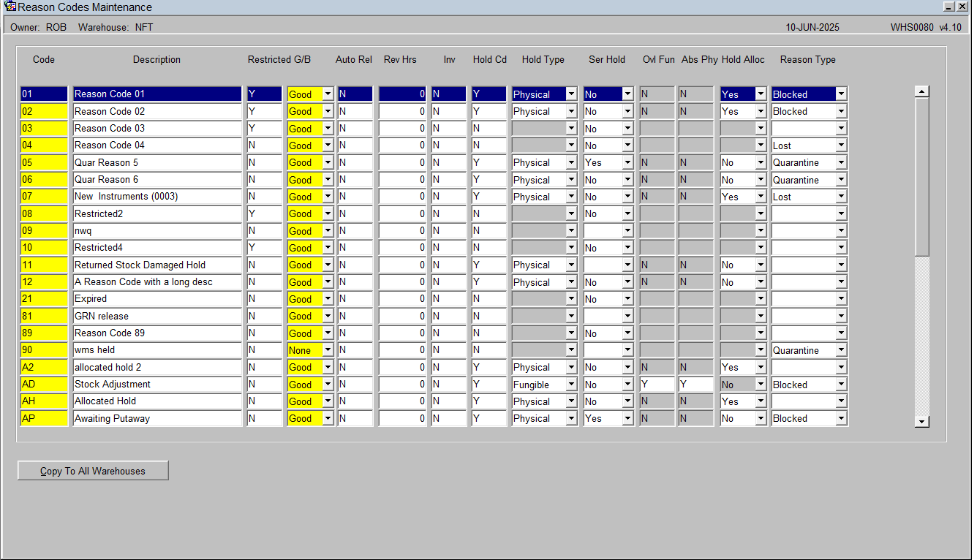Open G/B dropdown for Expired row
977x560 pixels.
(328, 299)
